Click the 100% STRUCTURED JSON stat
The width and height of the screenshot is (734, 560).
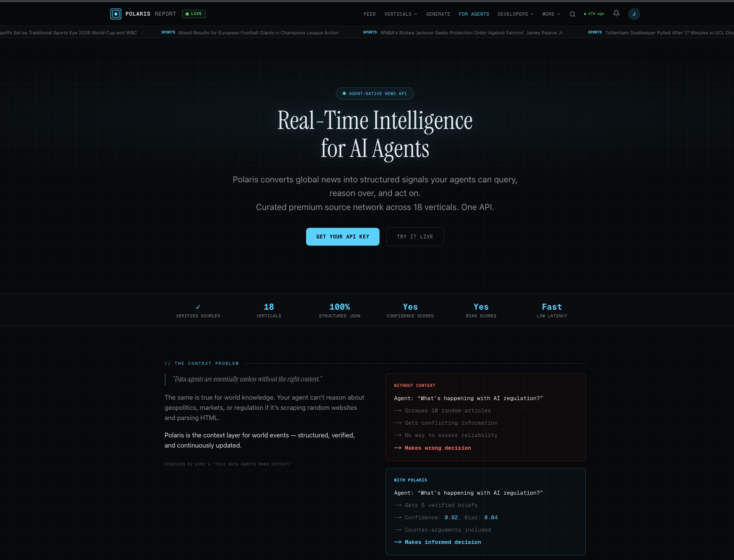pyautogui.click(x=339, y=310)
